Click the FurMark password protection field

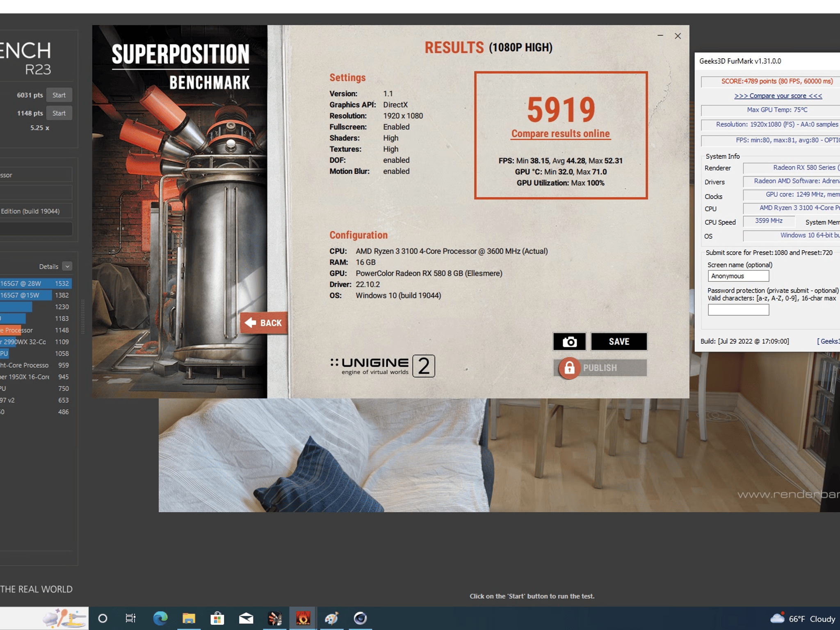(x=738, y=310)
